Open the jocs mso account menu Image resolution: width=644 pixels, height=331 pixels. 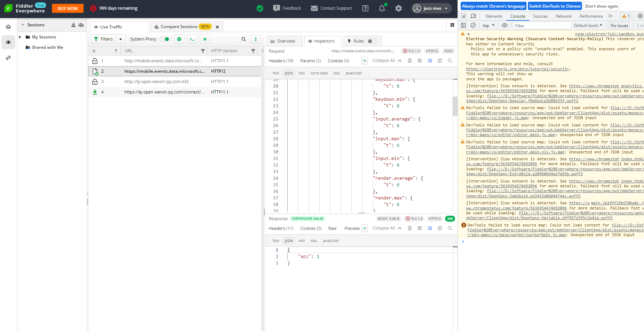click(x=432, y=8)
